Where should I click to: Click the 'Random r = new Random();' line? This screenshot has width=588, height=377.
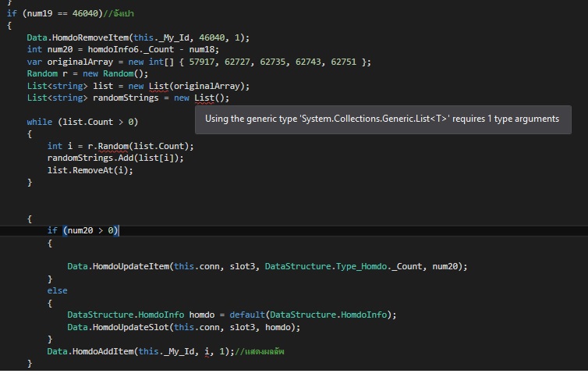(x=87, y=73)
